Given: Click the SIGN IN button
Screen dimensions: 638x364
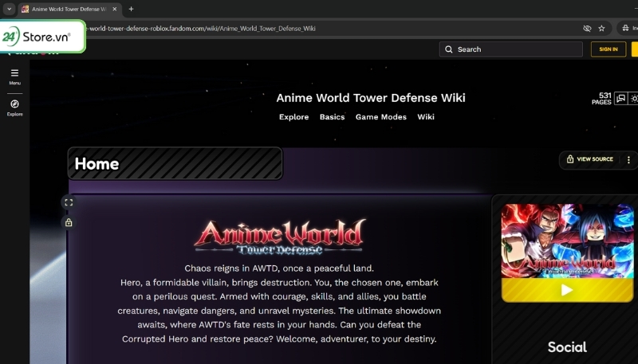Looking at the screenshot, I should 608,49.
